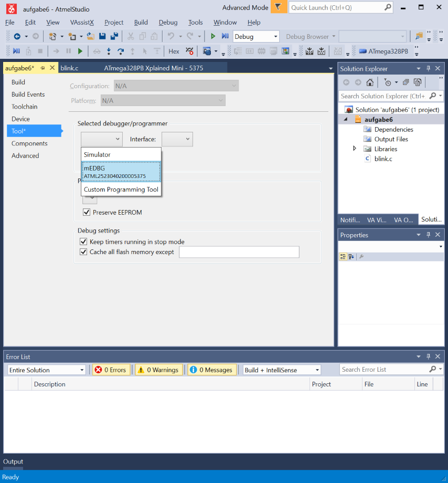Image resolution: width=448 pixels, height=483 pixels.
Task: Open the Interface dropdown
Action: click(177, 139)
